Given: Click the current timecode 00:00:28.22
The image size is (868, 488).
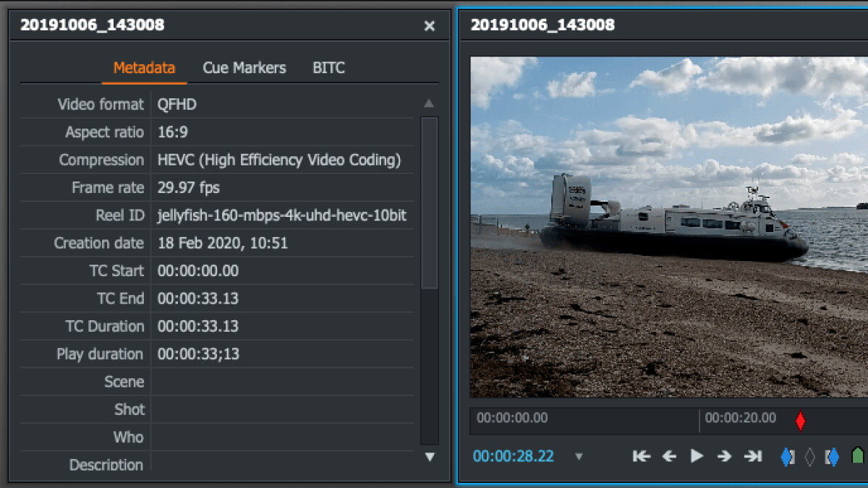Looking at the screenshot, I should point(514,456).
